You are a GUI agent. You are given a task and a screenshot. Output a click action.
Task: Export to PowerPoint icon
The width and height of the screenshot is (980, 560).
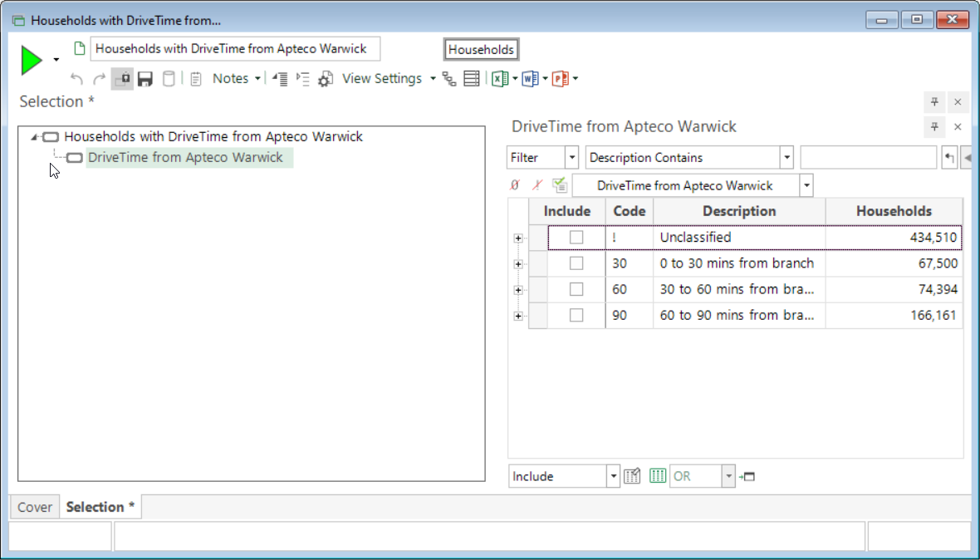click(x=560, y=79)
